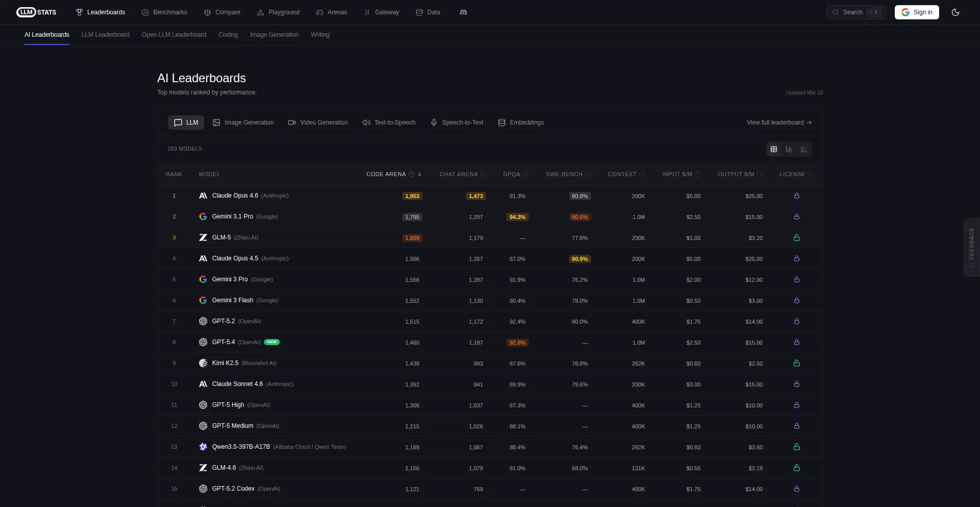This screenshot has height=507, width=980.
Task: Click the OpenAI logo beside GPT-5.2
Action: (203, 321)
